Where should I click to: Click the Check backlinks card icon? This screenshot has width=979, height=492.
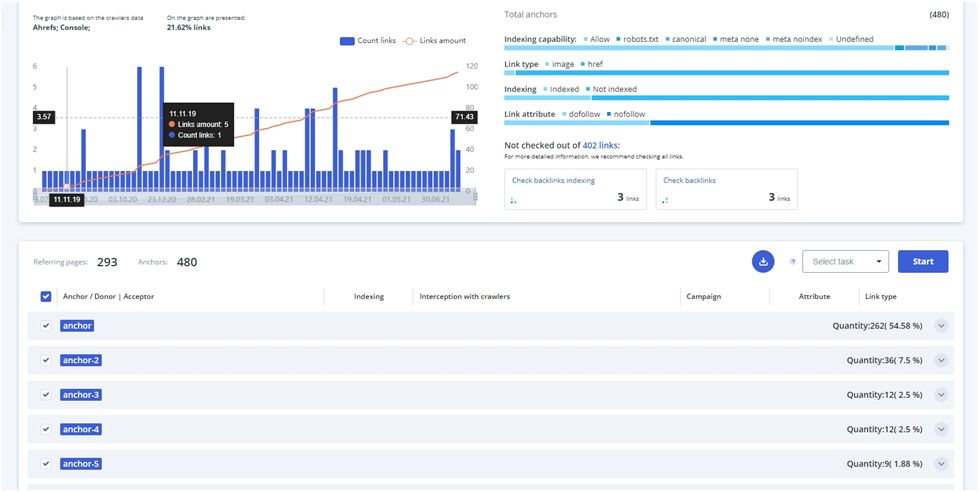click(665, 200)
